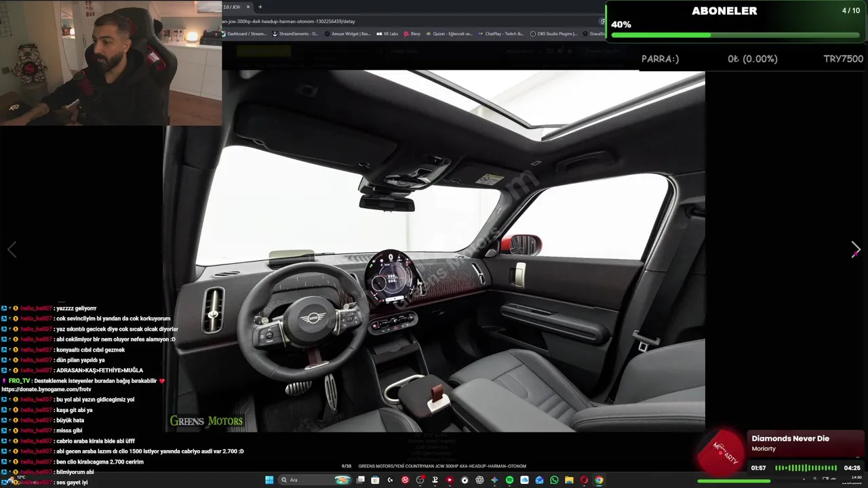The image size is (868, 488).
Task: Click the 'Diamonds Never Die' song title
Action: 790,439
